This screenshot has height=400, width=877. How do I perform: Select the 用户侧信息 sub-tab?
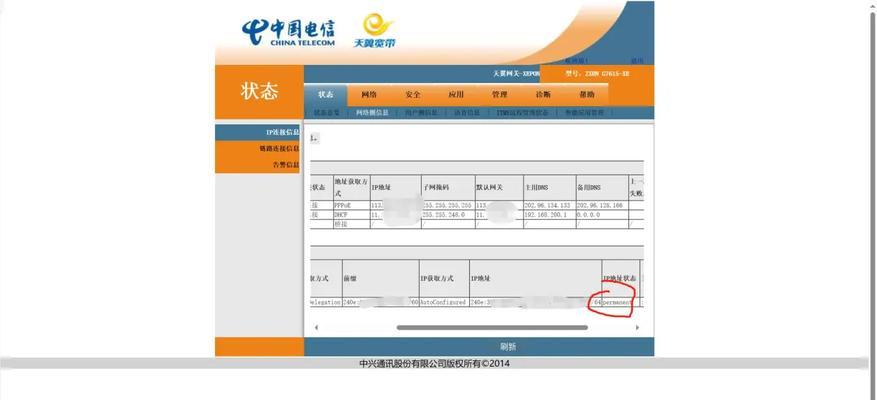coord(421,112)
